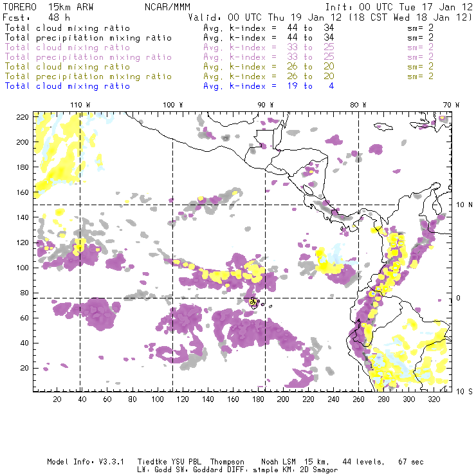Click the 'Init: 00 UTC Tue 17 Jan 12' text

pos(399,7)
